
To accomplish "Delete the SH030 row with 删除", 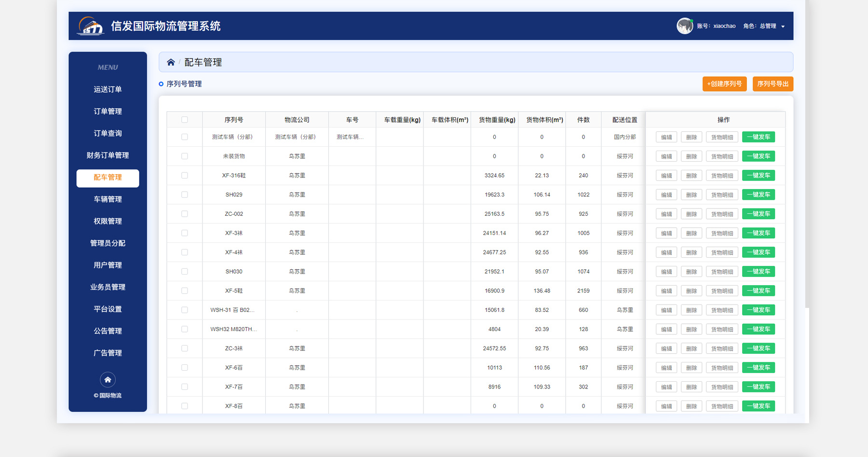I will point(692,272).
